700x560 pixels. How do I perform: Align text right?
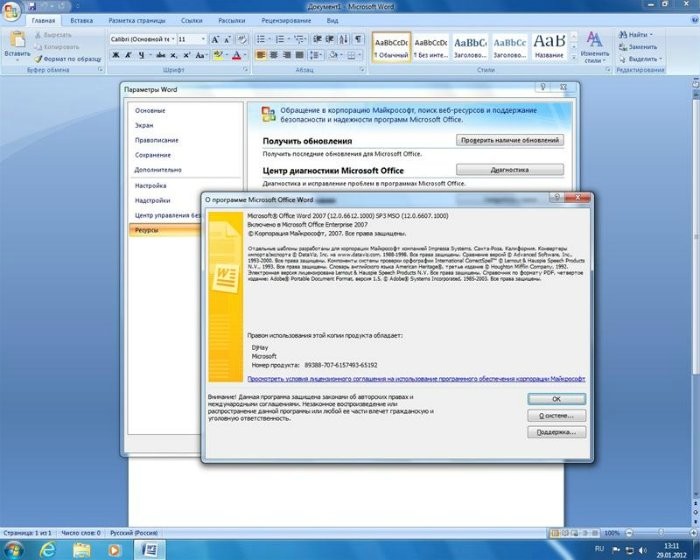[x=287, y=55]
